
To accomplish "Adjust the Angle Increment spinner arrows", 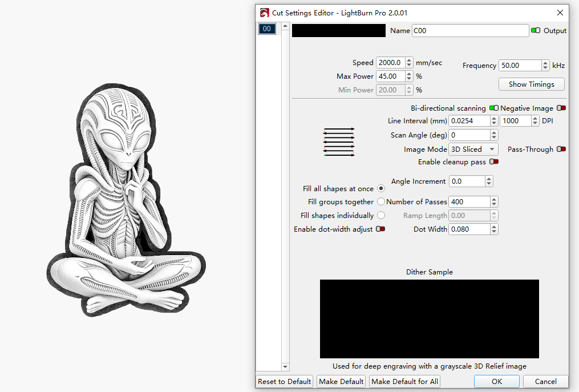I will click(489, 181).
